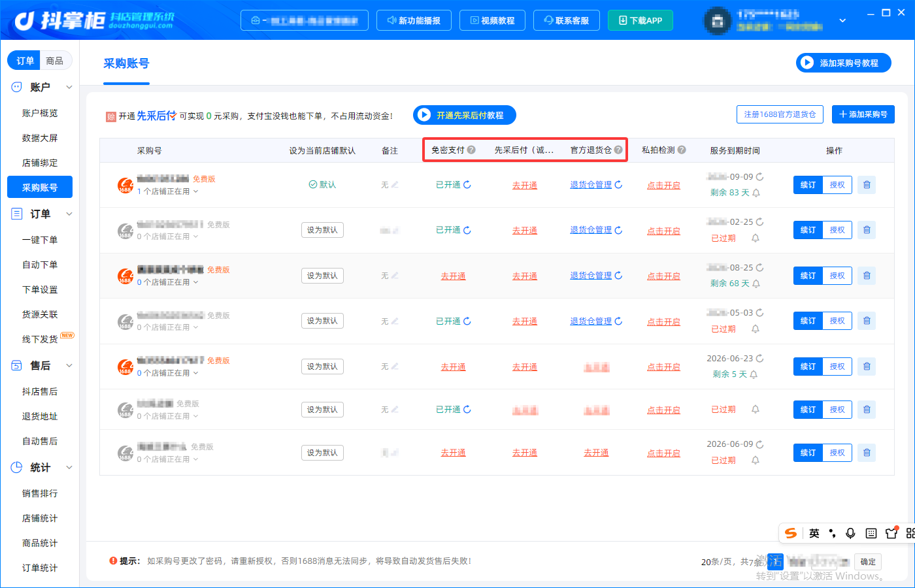Screen dimensions: 915x588
Task: Expand 1 个店铺正在用 dropdown
Action: tap(167, 191)
